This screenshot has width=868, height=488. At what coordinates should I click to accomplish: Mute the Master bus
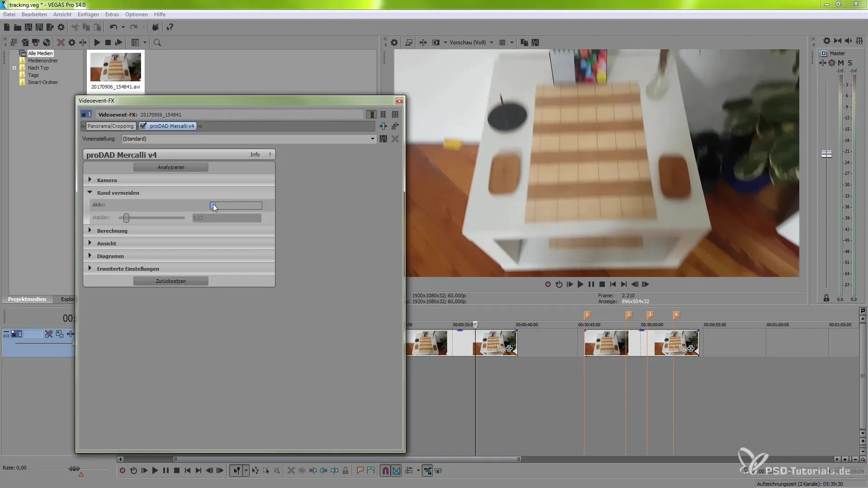(x=841, y=63)
